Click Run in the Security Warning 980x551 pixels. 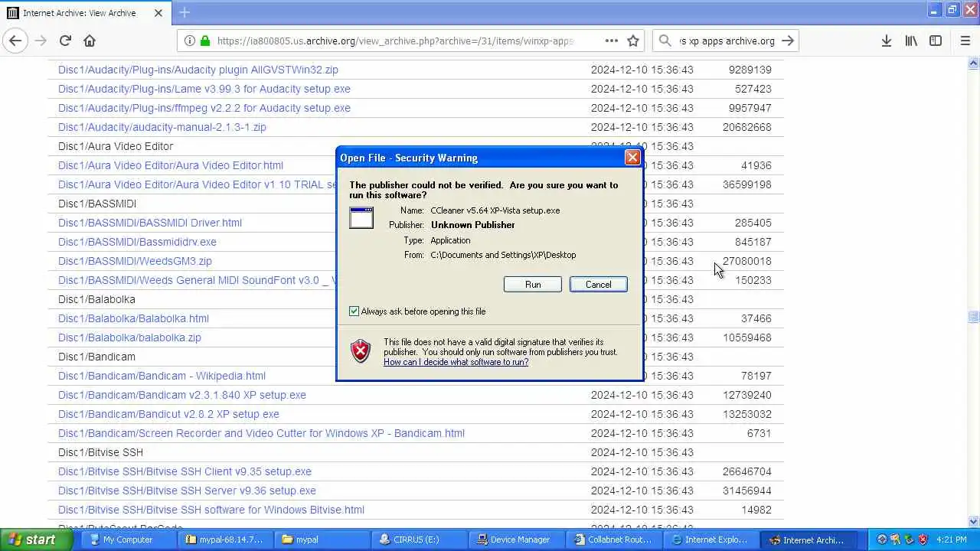533,285
